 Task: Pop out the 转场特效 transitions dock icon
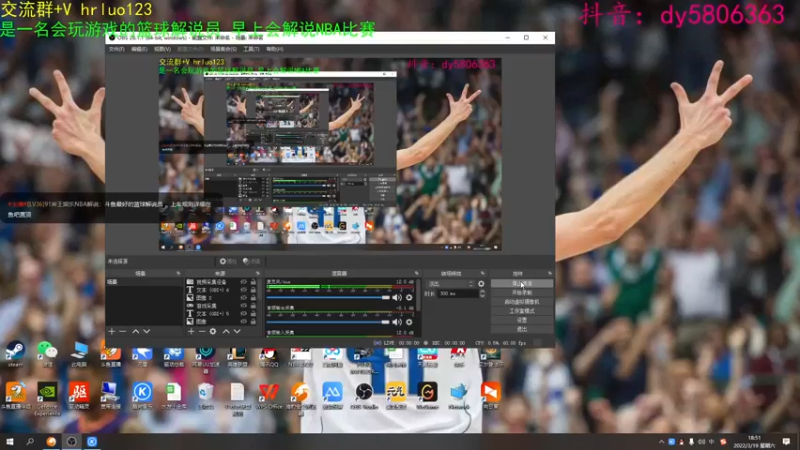[482, 273]
